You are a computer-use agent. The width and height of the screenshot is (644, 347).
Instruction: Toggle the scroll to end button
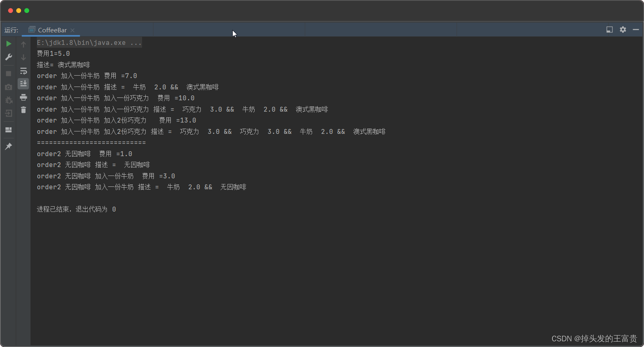pos(23,84)
